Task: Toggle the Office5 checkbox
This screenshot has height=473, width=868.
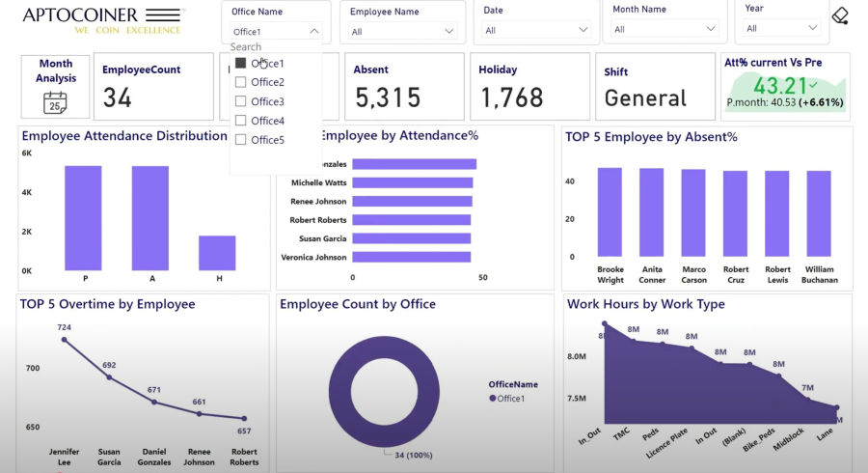Action: [x=241, y=140]
